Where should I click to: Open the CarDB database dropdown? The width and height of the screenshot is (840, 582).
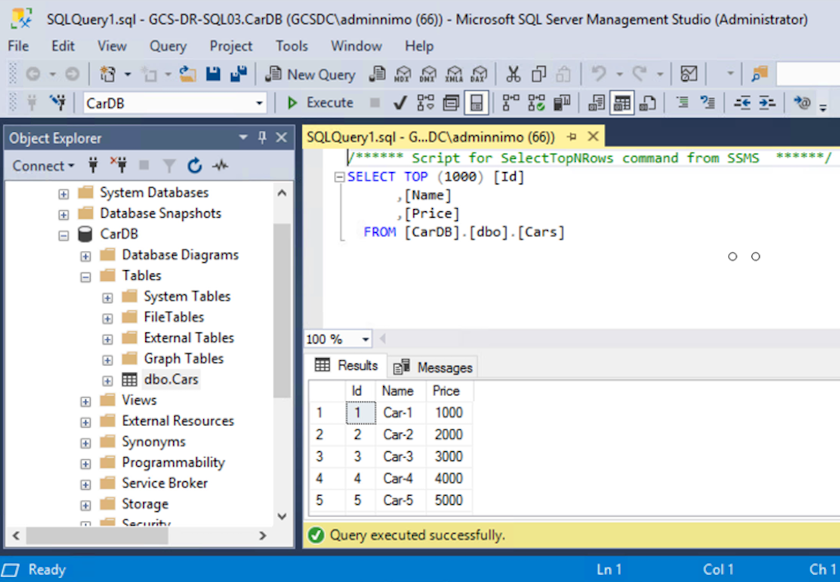click(260, 103)
